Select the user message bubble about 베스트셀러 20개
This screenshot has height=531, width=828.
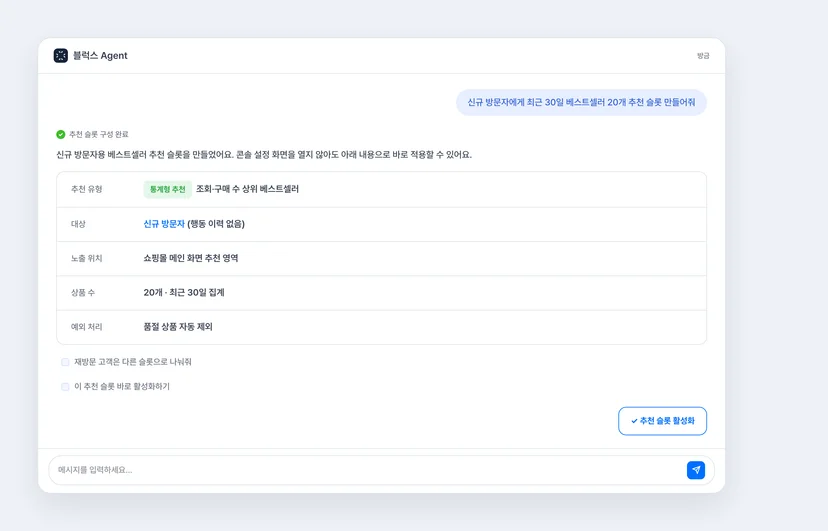(x=581, y=102)
